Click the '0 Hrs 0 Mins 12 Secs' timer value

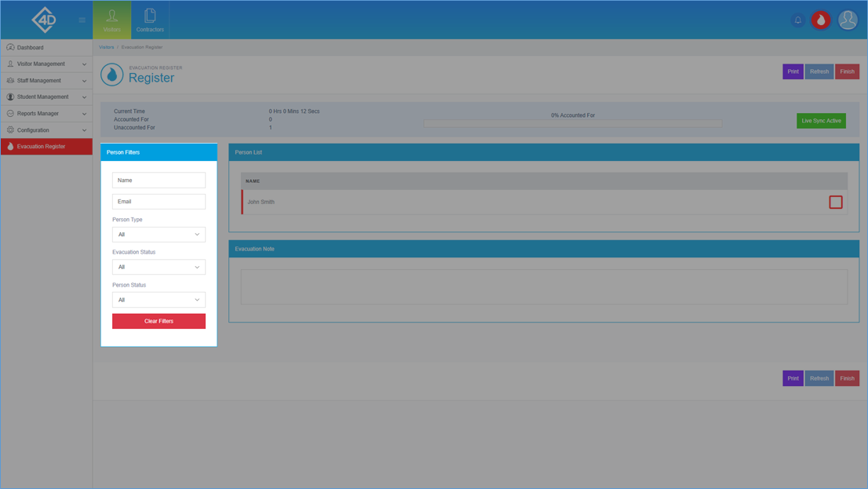[294, 111]
